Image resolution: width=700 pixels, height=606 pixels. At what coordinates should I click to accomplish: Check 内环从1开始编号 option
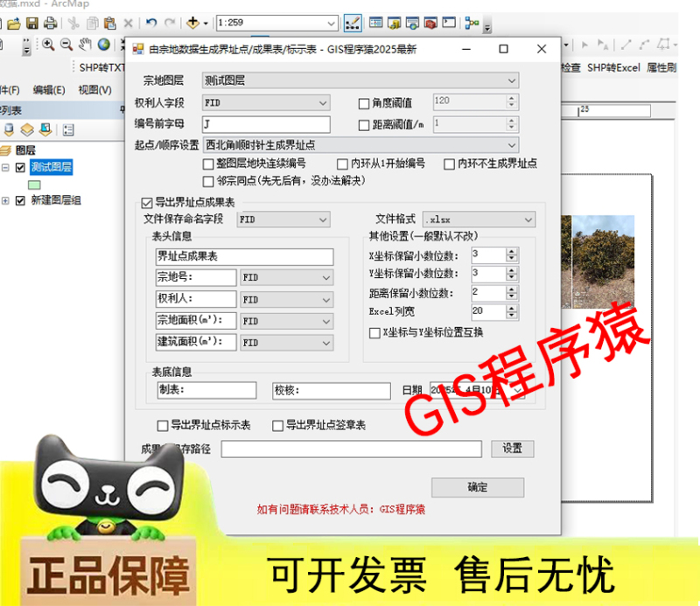[342, 164]
